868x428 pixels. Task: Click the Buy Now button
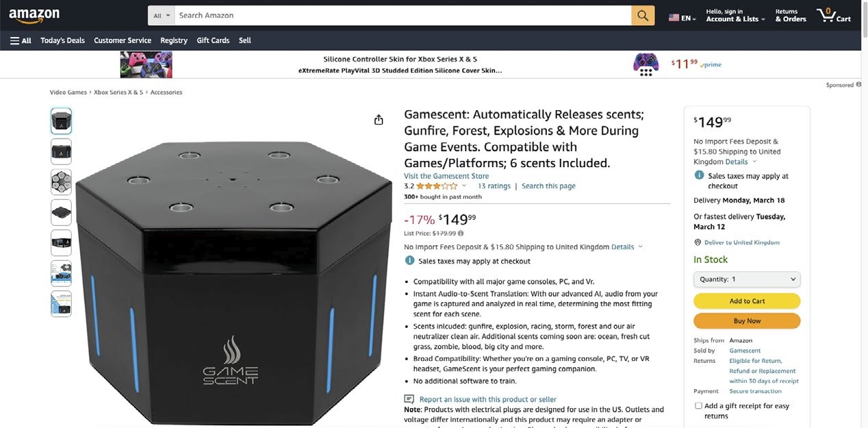pyautogui.click(x=747, y=320)
